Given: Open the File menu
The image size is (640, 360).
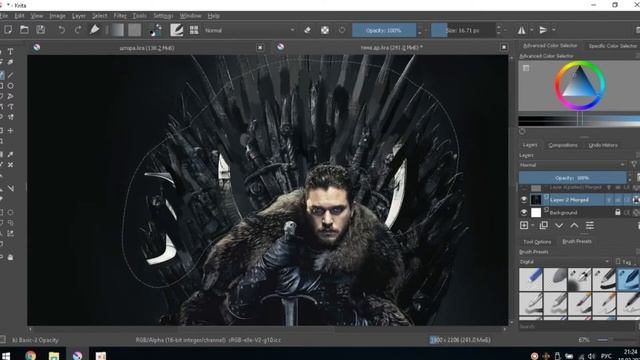Looking at the screenshot, I should [x=4, y=16].
